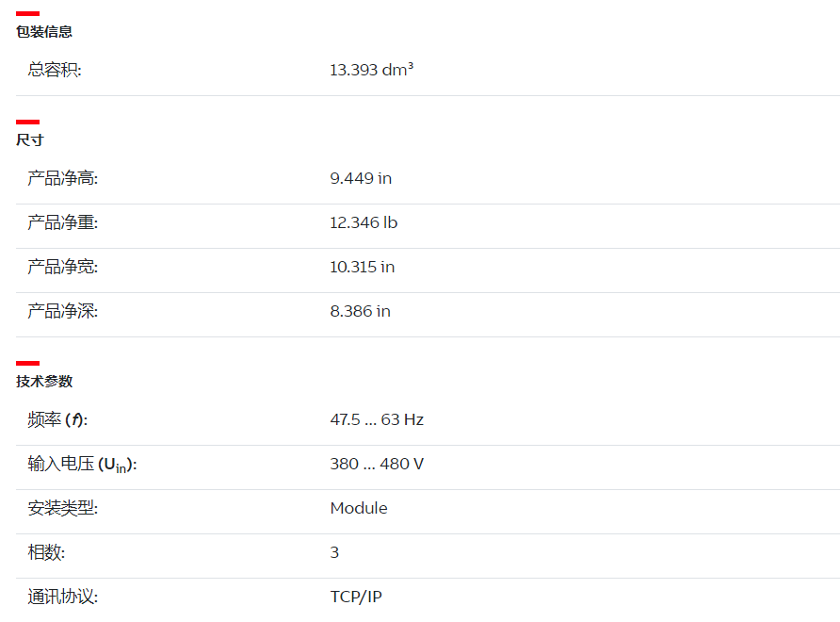Click the 13.393 dm³ value
840x622 pixels.
coord(371,70)
